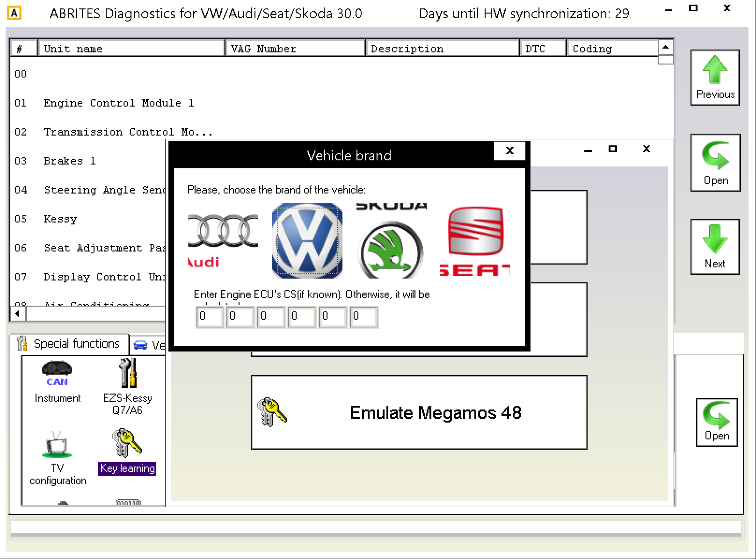Choose the Skoda brand logo

[391, 240]
